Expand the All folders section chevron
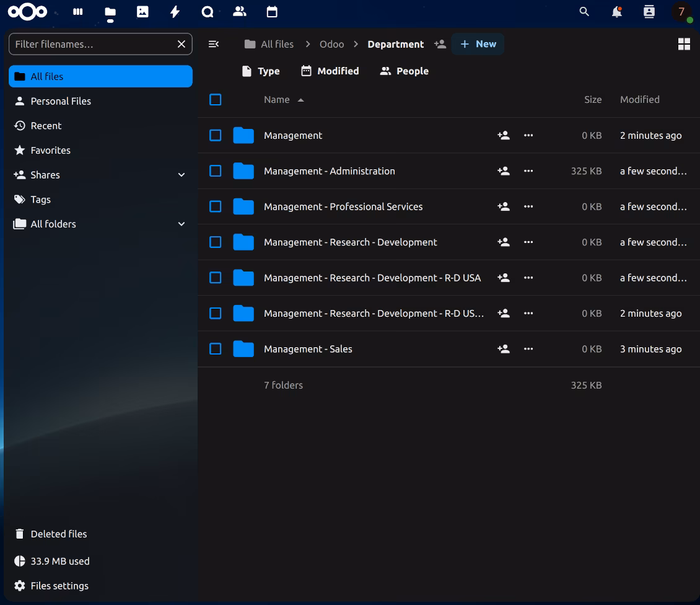The height and width of the screenshot is (605, 700). point(182,224)
